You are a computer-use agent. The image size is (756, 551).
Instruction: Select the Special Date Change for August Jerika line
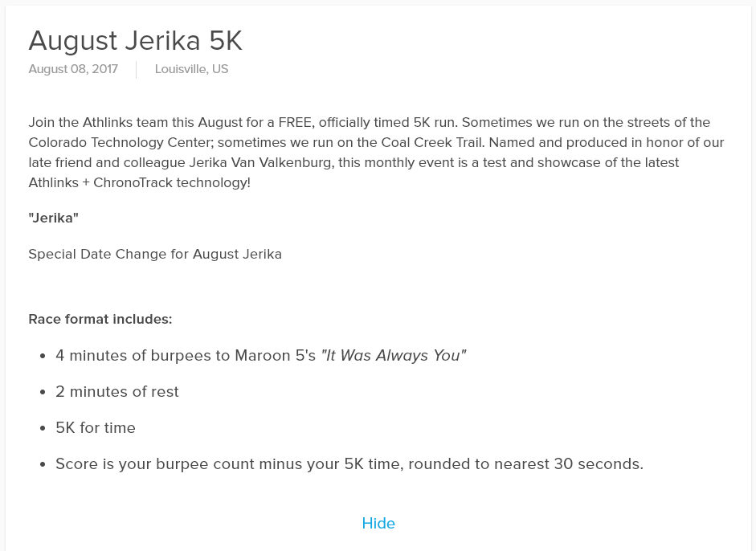[x=155, y=254]
